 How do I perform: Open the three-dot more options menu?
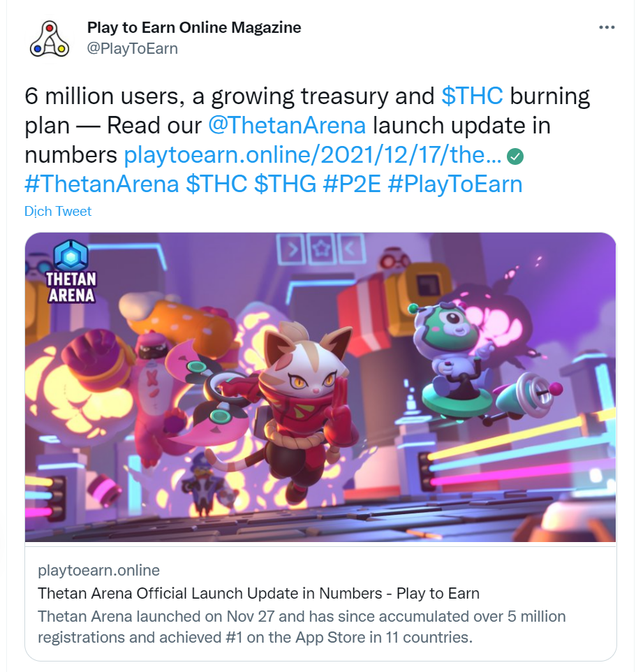click(607, 27)
